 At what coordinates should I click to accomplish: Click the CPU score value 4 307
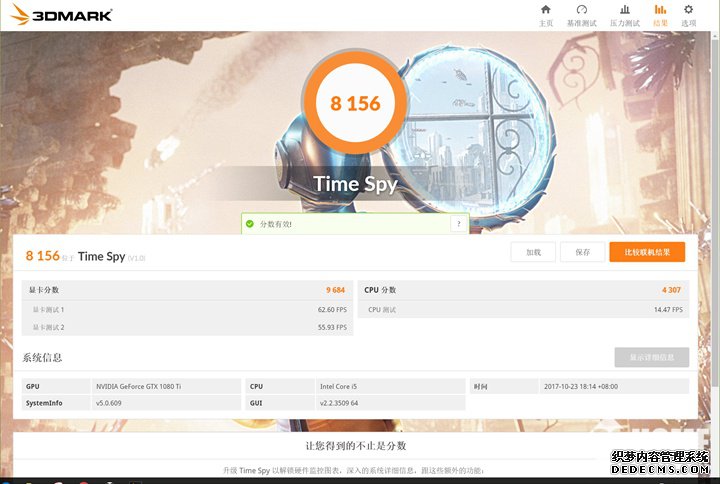point(671,290)
